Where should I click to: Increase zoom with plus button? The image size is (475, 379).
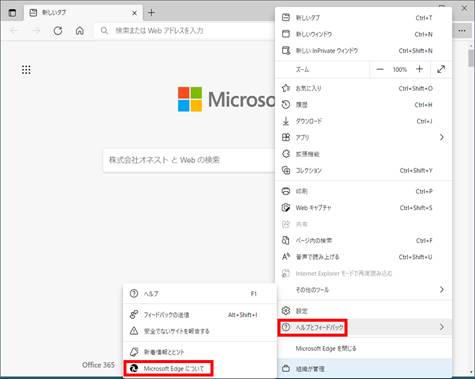[419, 69]
